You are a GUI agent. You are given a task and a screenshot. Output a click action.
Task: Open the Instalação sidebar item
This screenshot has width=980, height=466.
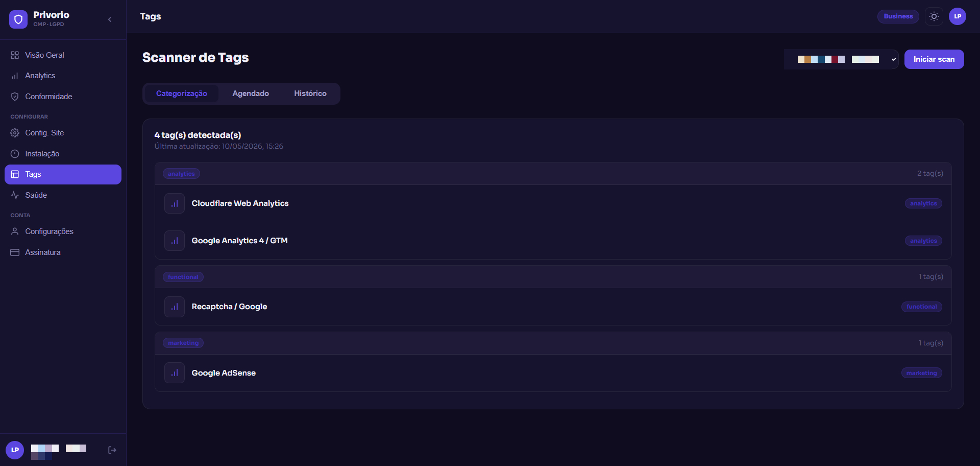(63, 154)
